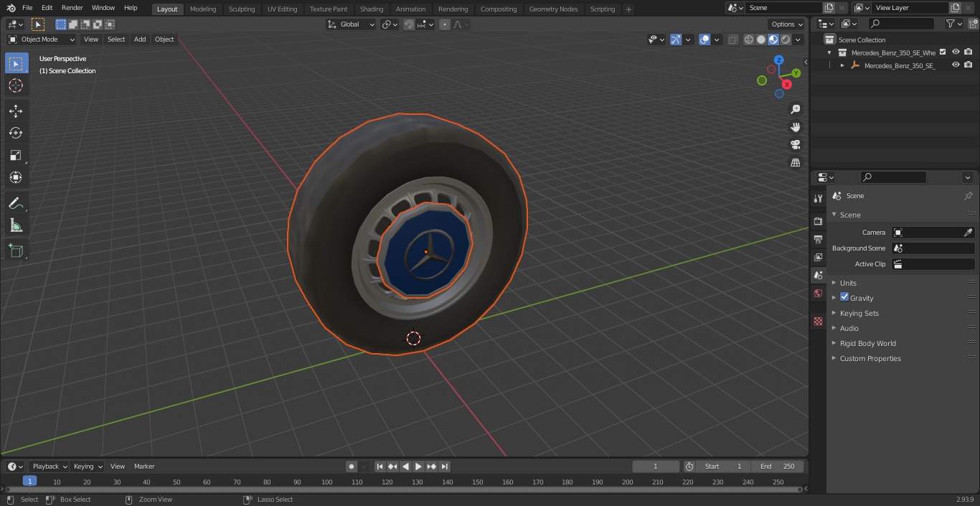Screen dimensions: 980x506
Task: Click the camera eyedropper icon
Action: click(x=968, y=233)
